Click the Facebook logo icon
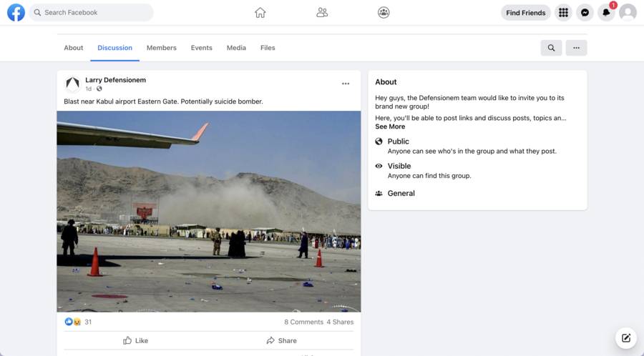Image resolution: width=644 pixels, height=356 pixels. (x=16, y=12)
